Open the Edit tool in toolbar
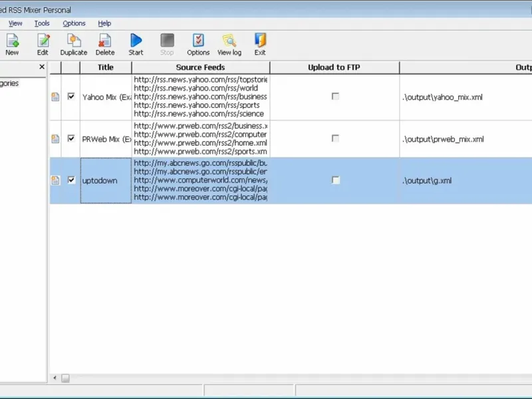Screen dimensions: 532x399 click(43, 45)
